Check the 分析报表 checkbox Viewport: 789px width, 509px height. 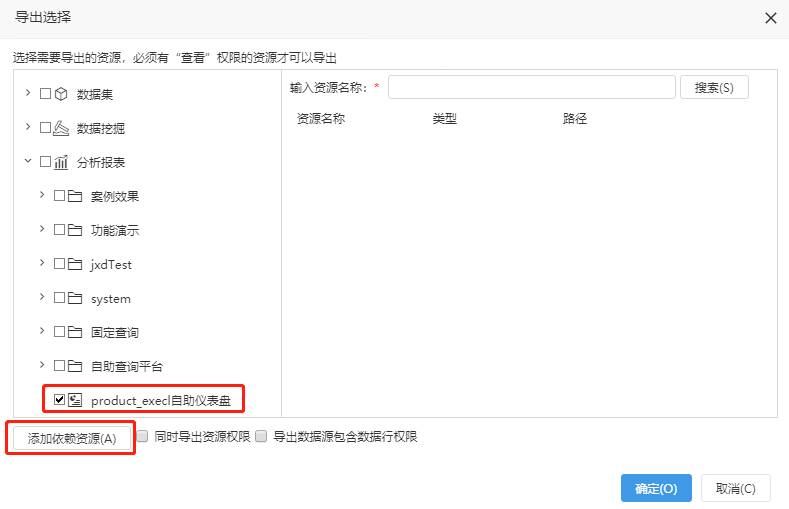[x=45, y=161]
